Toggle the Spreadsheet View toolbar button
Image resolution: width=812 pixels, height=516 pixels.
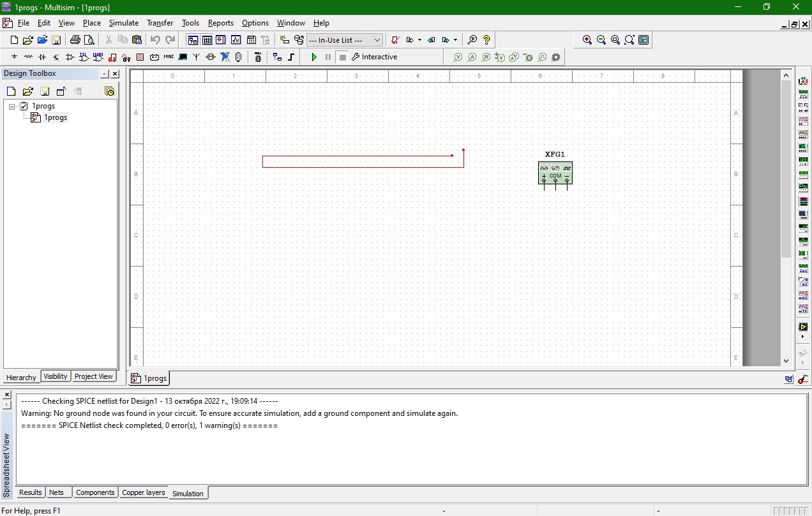click(207, 40)
